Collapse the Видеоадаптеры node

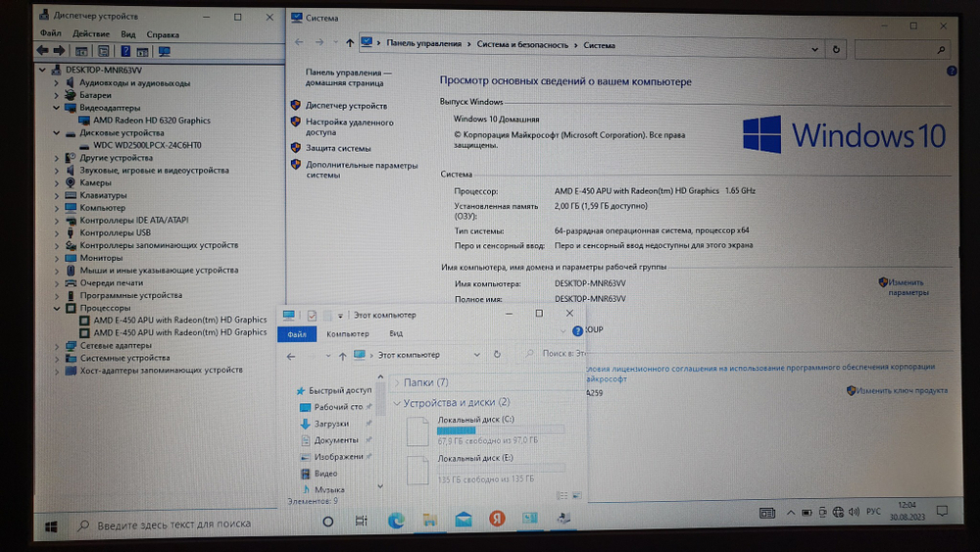click(56, 108)
